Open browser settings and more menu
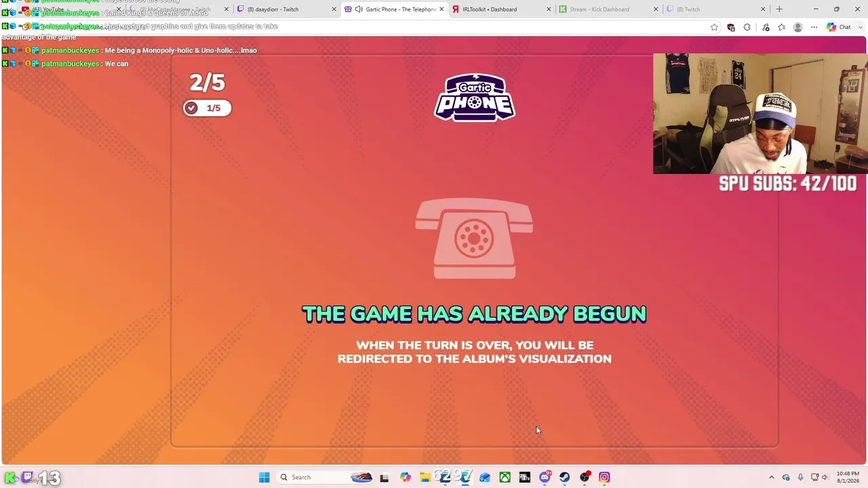Viewport: 868px width, 488px height. (x=814, y=27)
